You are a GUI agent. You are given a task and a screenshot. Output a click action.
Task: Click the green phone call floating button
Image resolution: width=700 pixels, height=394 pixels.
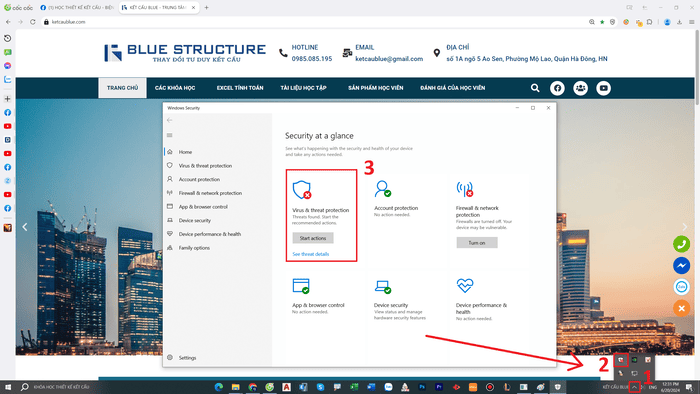(682, 244)
